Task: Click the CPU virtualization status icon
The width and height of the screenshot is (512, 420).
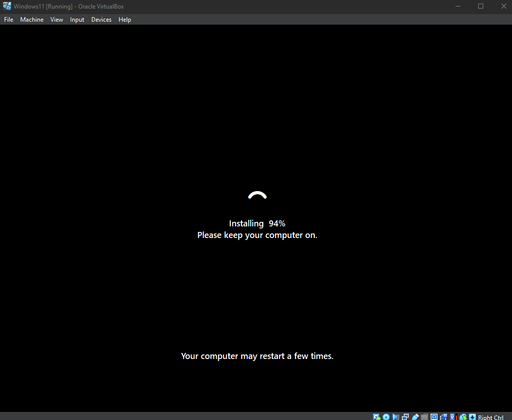Action: pos(453,417)
